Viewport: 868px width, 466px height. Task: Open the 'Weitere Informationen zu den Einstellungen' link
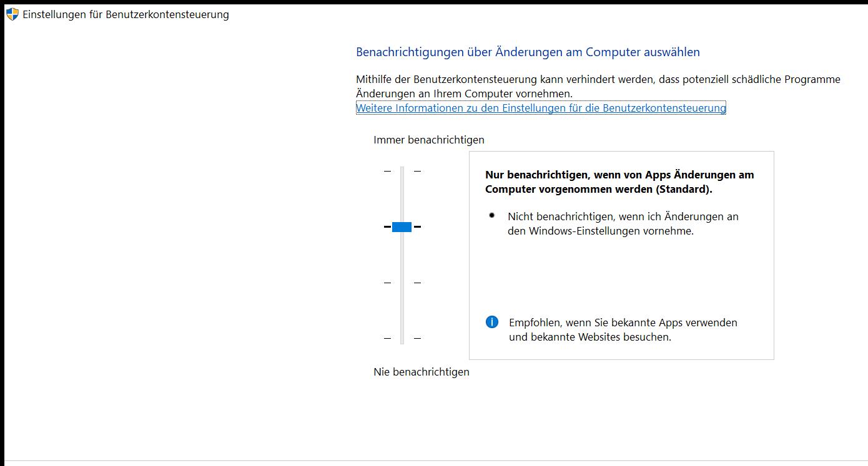(x=541, y=108)
